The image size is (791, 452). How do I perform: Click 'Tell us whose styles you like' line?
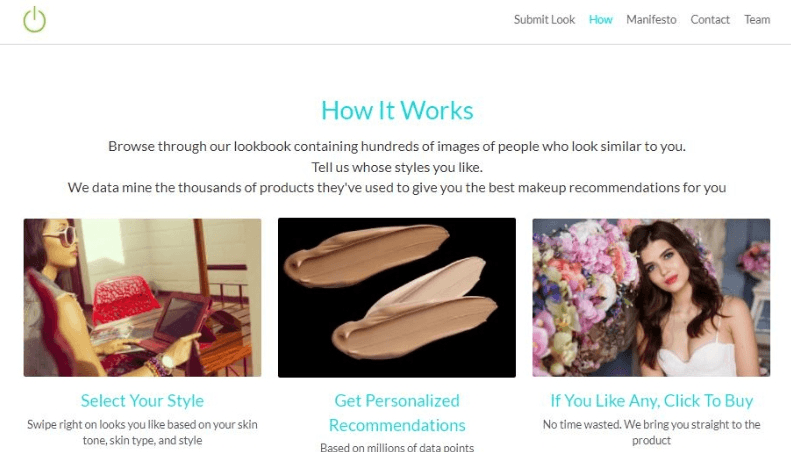tap(397, 167)
